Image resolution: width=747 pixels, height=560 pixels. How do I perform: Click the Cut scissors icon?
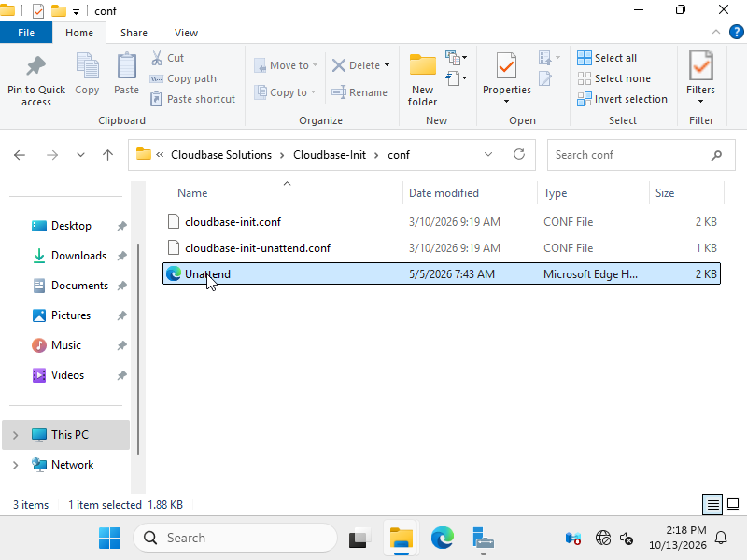157,58
